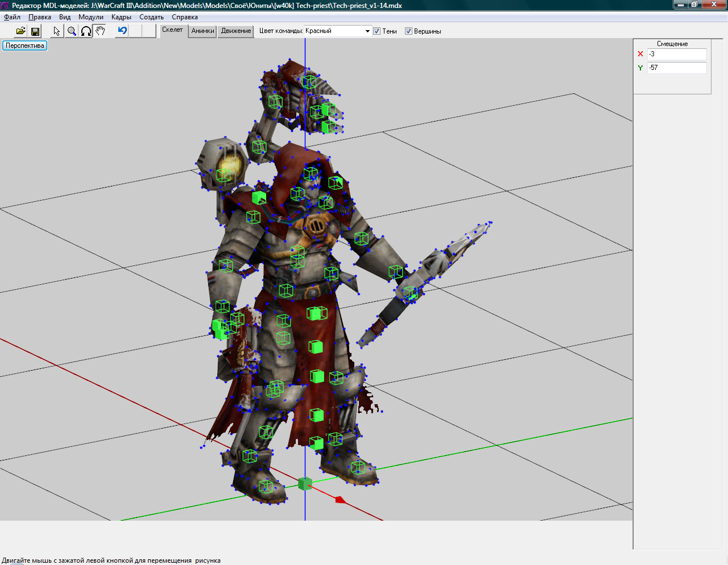Screen dimensions: 728x565
Task: Select the arrow pointer tool
Action: tap(57, 31)
